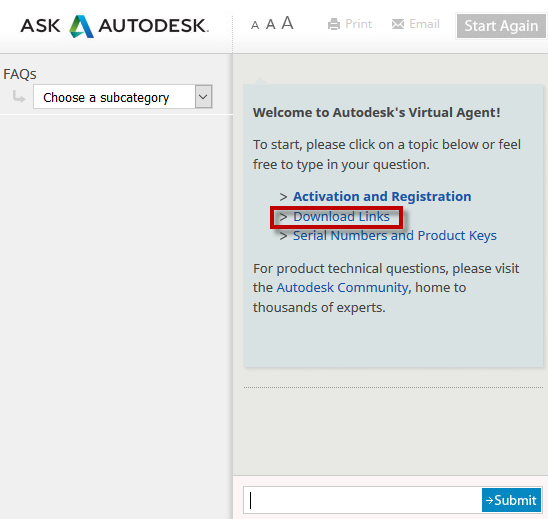
Task: Click the Print printer icon
Action: (334, 24)
